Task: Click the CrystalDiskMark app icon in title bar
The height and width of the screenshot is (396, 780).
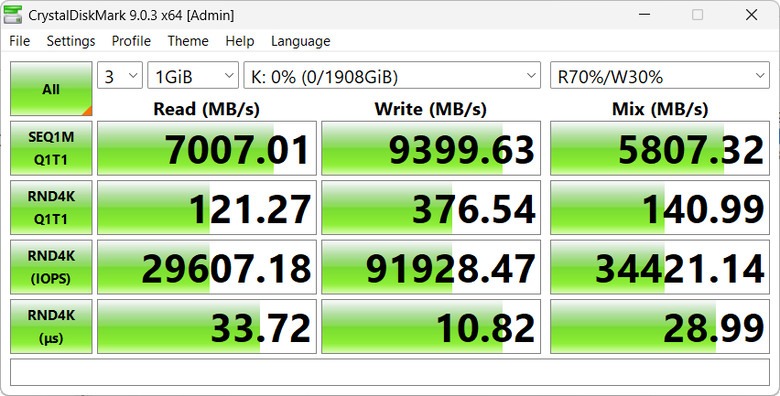Action: coord(12,14)
